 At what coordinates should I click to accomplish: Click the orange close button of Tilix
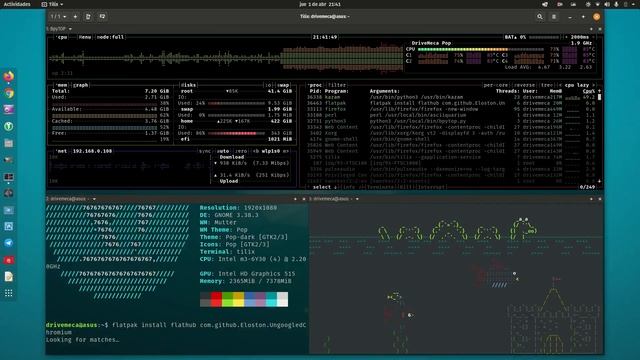[x=596, y=17]
